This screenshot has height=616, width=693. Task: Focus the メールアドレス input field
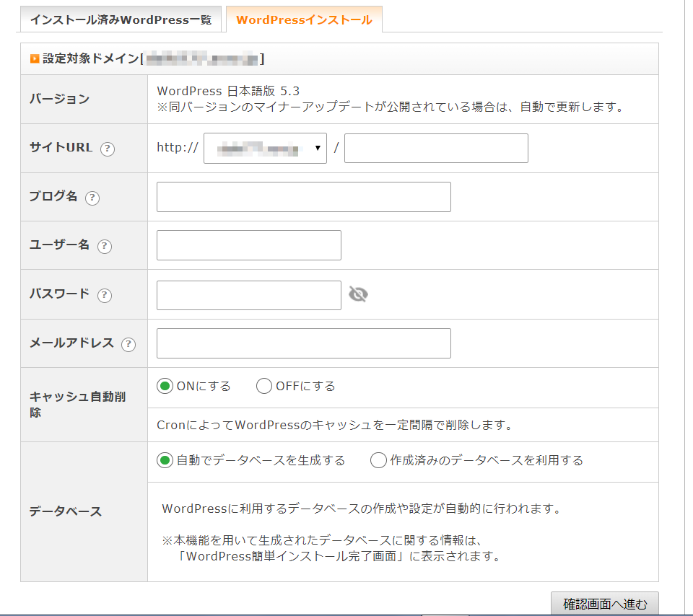point(304,343)
